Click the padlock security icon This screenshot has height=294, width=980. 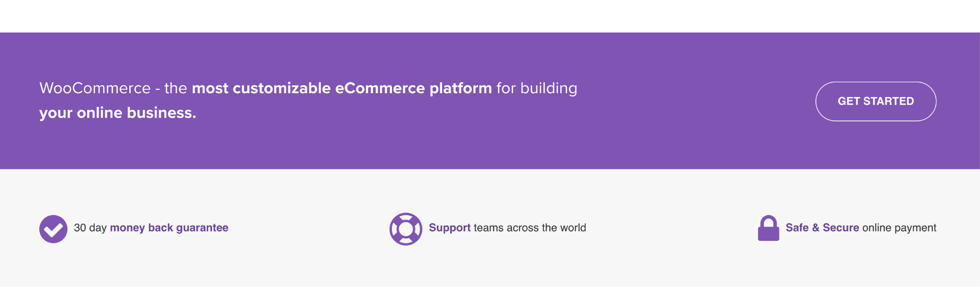(x=768, y=229)
